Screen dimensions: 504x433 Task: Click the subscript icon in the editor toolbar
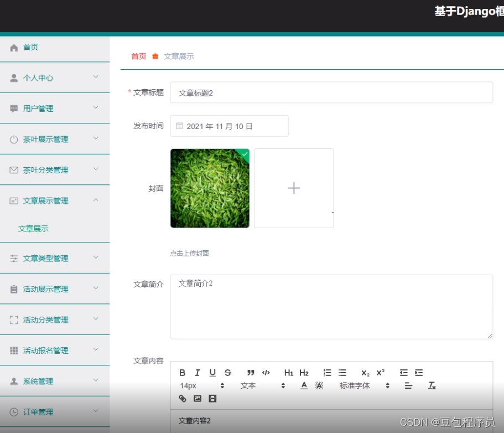coord(365,372)
